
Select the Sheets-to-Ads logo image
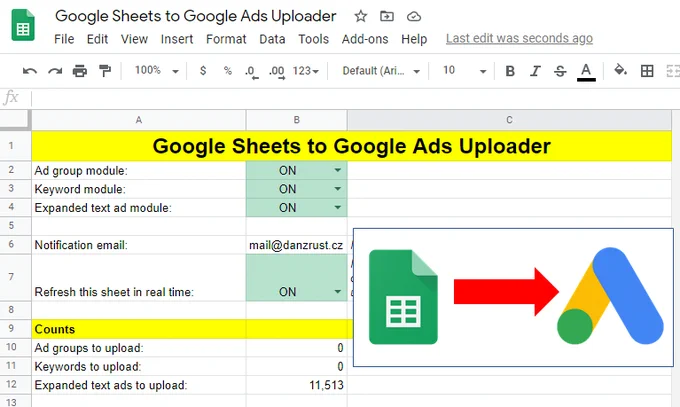(x=513, y=297)
